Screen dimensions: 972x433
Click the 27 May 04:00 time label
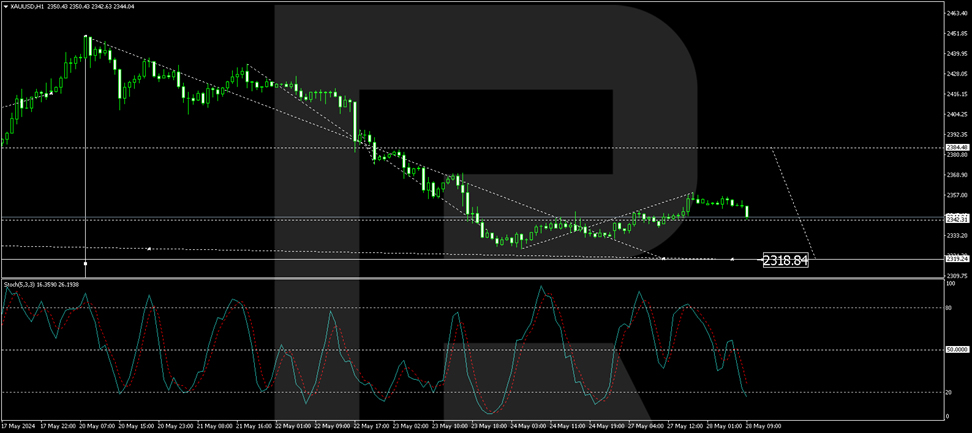pos(648,426)
